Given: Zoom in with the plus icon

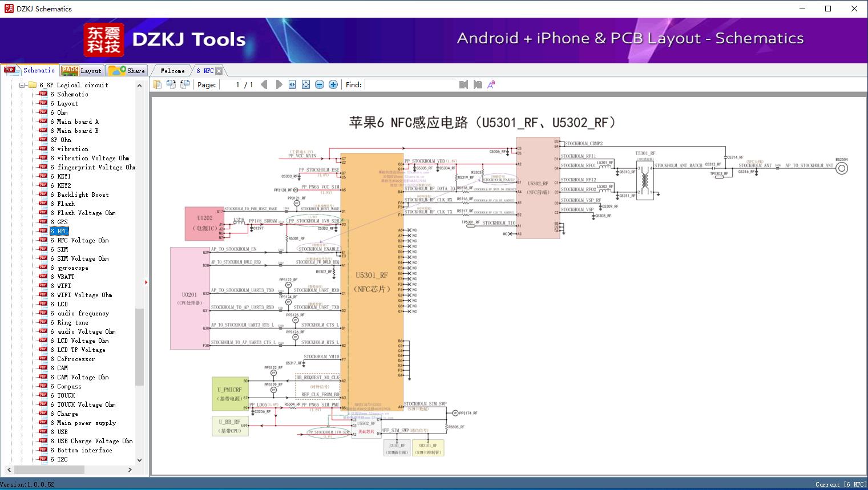Looking at the screenshot, I should [x=333, y=84].
